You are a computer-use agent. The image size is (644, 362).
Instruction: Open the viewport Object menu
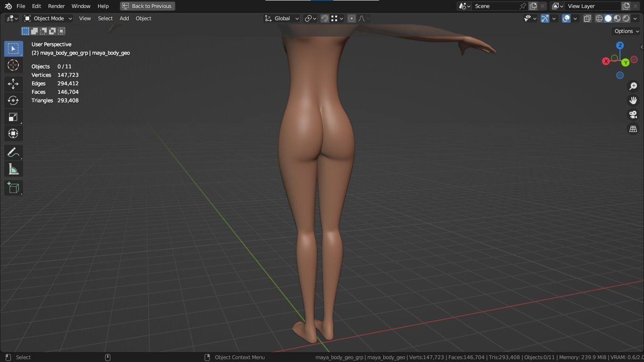[x=143, y=18]
